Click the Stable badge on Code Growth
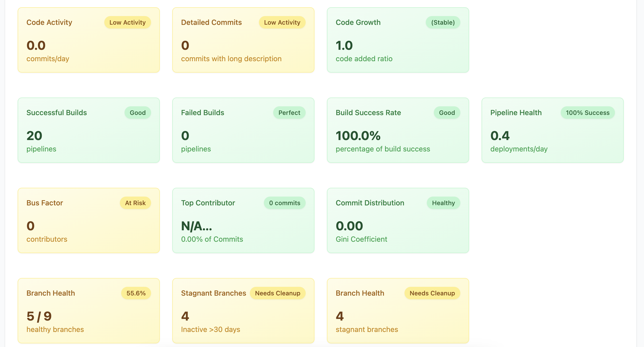 coord(443,22)
